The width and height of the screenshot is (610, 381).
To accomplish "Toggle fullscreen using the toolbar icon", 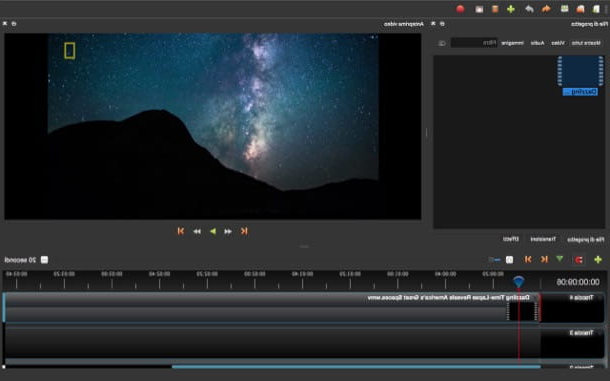I will [479, 9].
